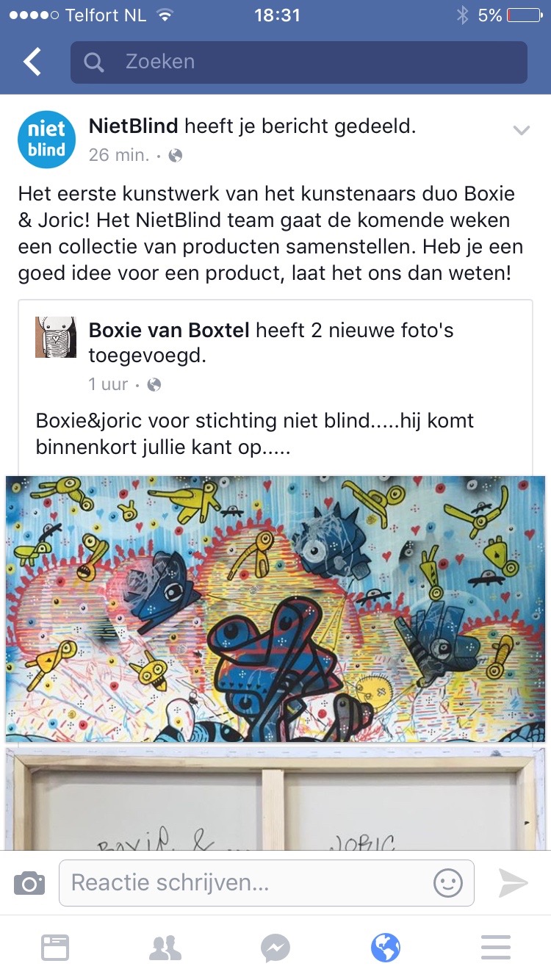Open the NietBlind page link
Screen dimensions: 551x980
134,126
